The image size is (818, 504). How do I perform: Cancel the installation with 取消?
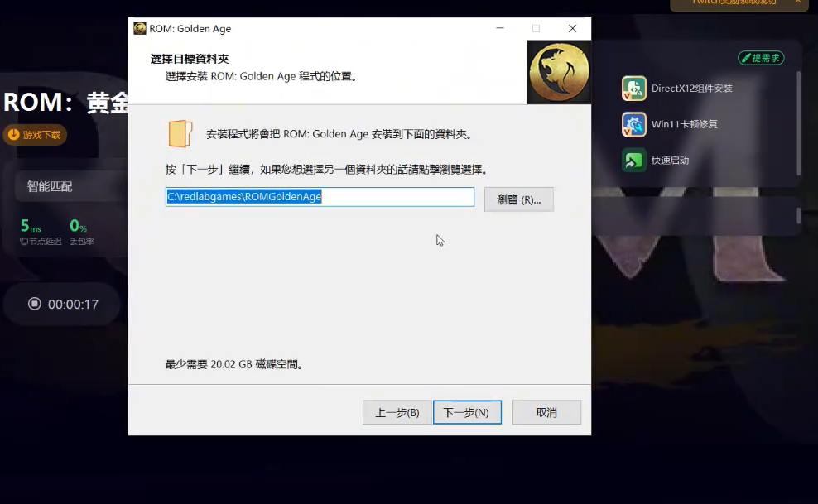[546, 412]
